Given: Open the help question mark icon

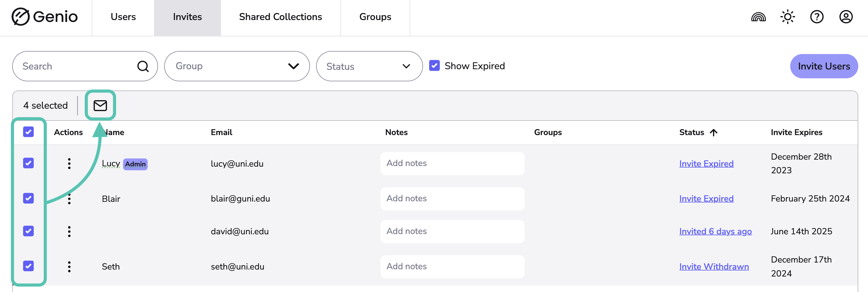Looking at the screenshot, I should [816, 17].
